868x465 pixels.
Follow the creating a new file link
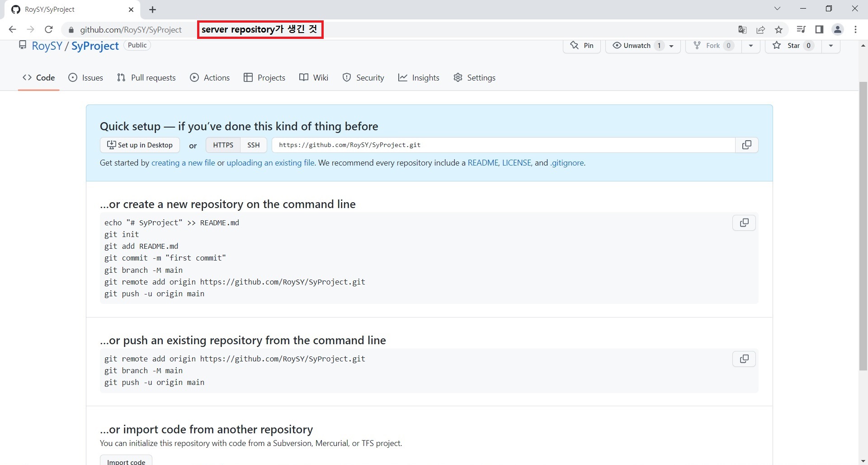coord(183,163)
